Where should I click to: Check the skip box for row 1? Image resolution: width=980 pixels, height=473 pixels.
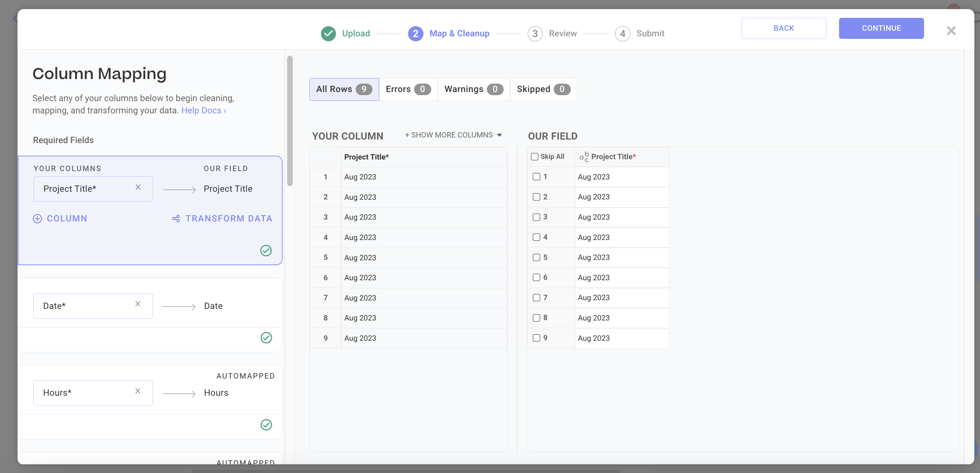pyautogui.click(x=537, y=177)
